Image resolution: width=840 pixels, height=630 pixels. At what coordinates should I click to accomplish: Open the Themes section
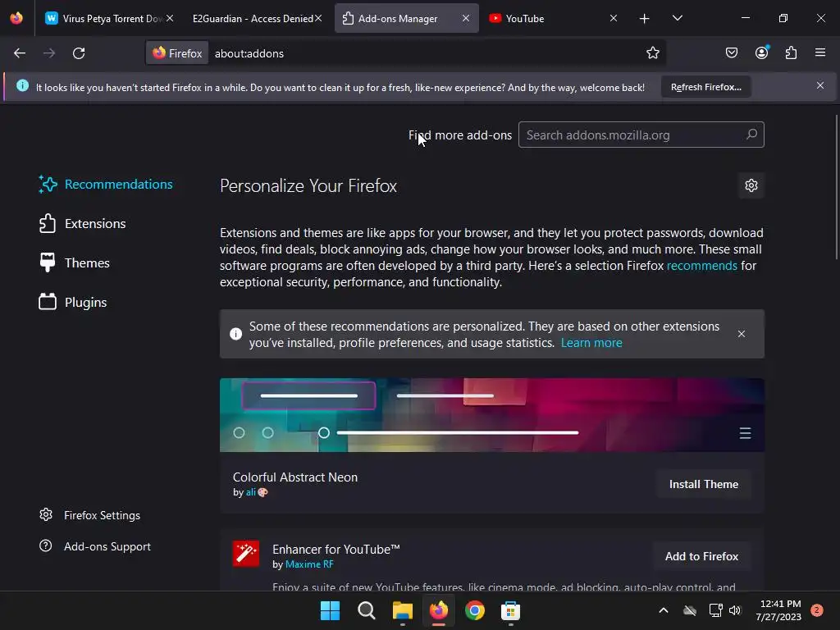tap(75, 263)
